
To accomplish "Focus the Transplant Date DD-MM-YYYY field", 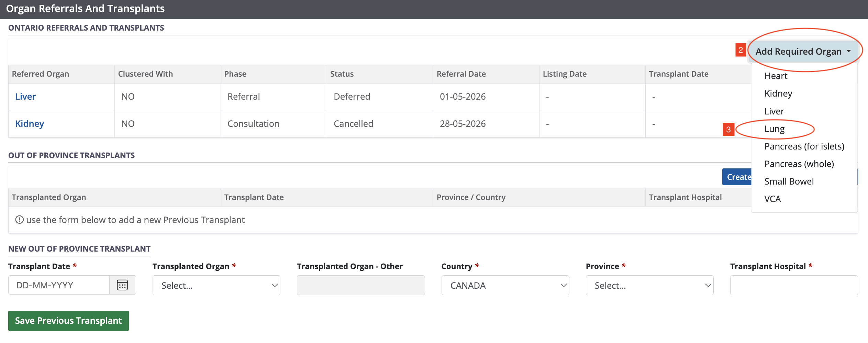I will click(59, 285).
